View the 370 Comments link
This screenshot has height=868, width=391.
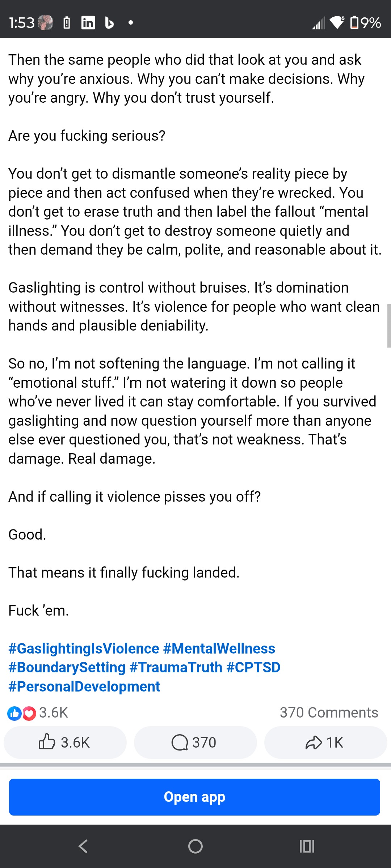[x=329, y=712]
